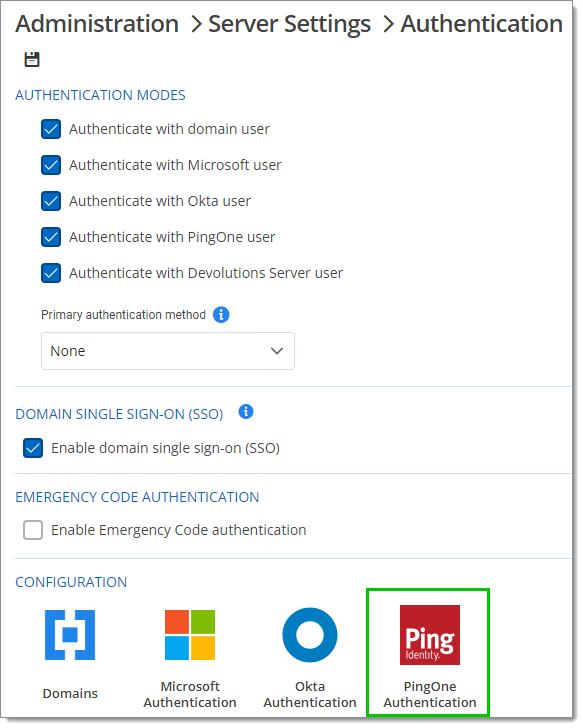Click info icon beside Primary authentication method
Viewport: 583px width, 728px height.
click(221, 315)
